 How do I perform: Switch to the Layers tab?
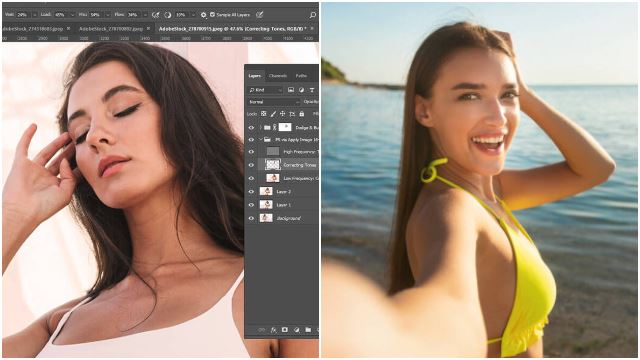[255, 76]
